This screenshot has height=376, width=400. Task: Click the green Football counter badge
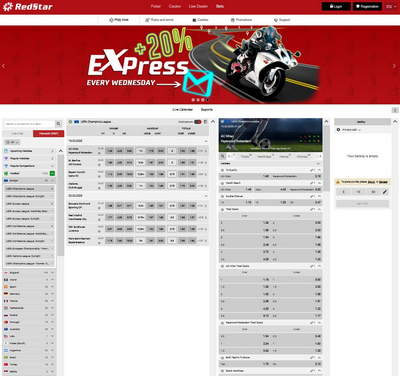tap(52, 173)
